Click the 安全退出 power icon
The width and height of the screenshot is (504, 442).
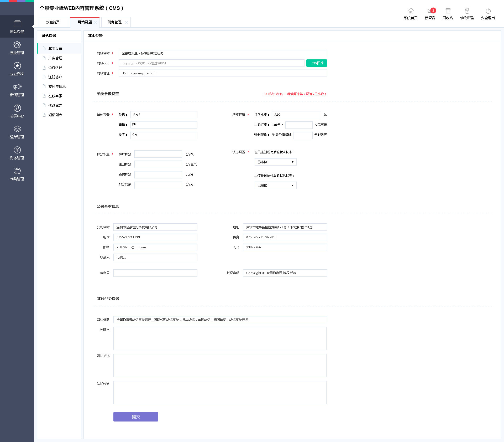[488, 11]
